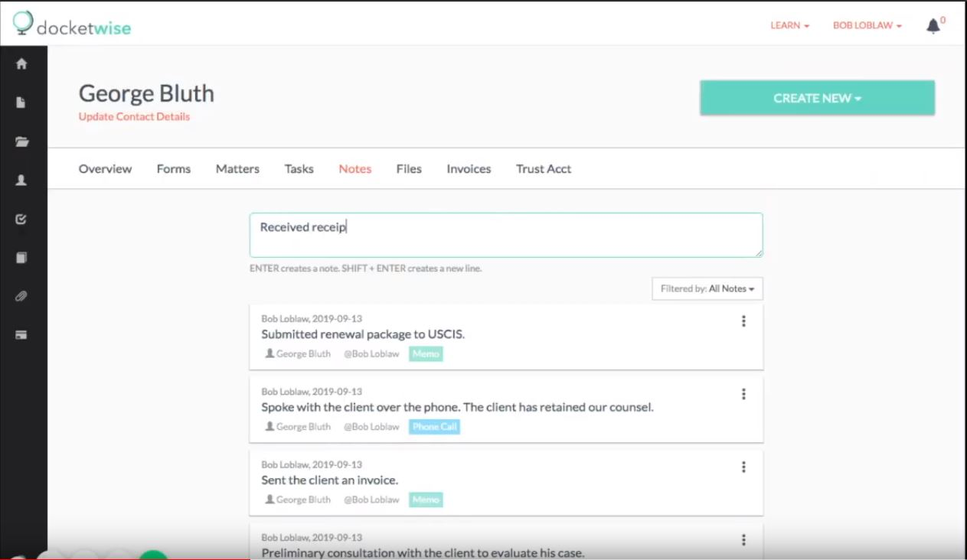Open the notification bell icon
This screenshot has height=560, width=967.
tap(933, 25)
